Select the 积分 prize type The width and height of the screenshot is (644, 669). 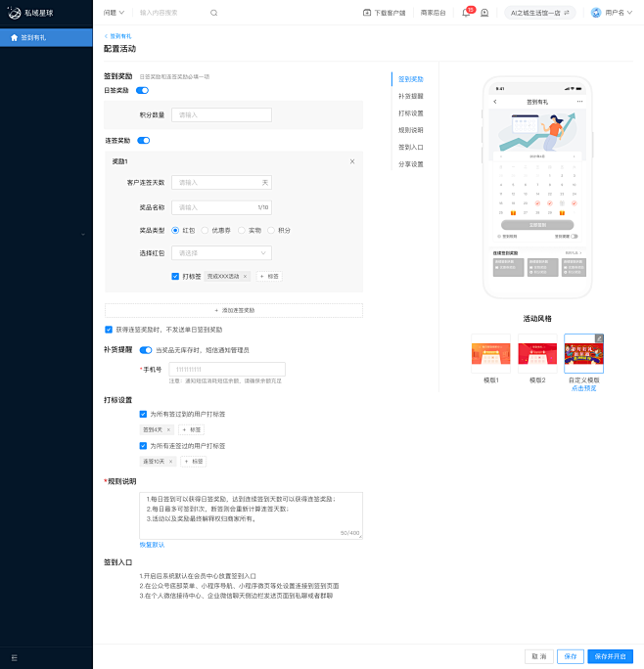[271, 231]
